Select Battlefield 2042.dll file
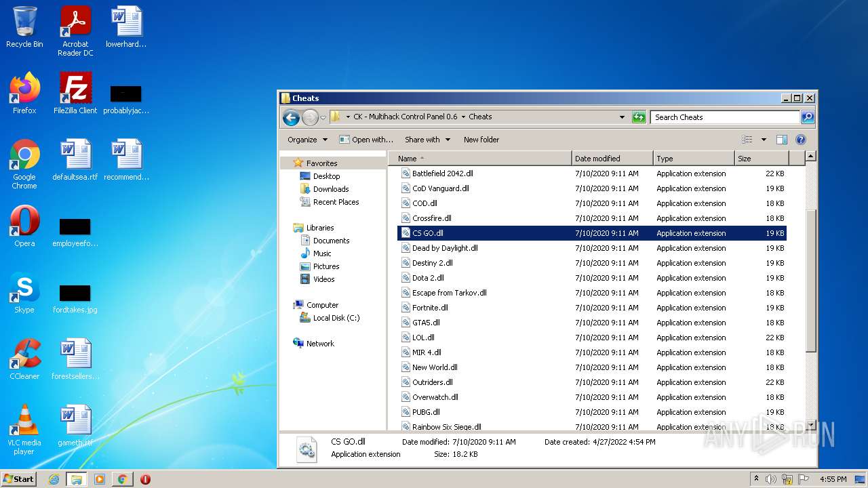This screenshot has height=488, width=868. 591,174
